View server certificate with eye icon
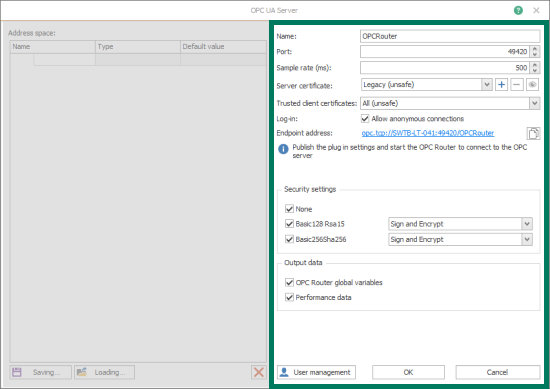The image size is (550, 389). click(532, 85)
